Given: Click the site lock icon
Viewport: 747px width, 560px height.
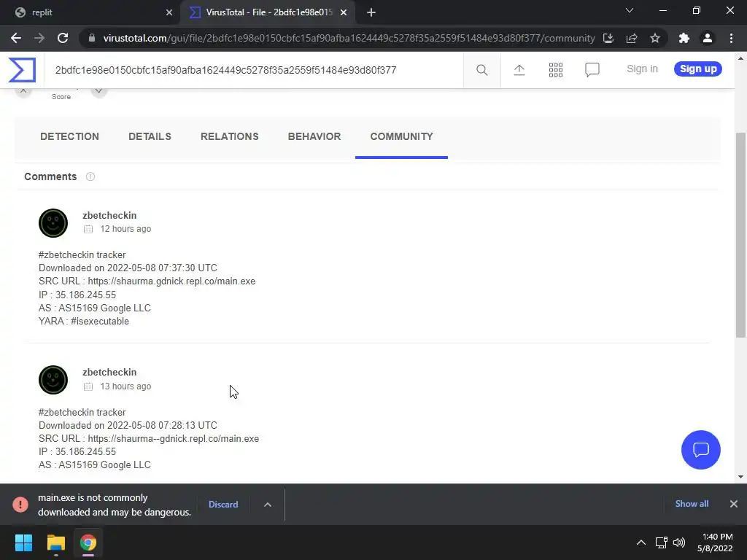Looking at the screenshot, I should 92,38.
